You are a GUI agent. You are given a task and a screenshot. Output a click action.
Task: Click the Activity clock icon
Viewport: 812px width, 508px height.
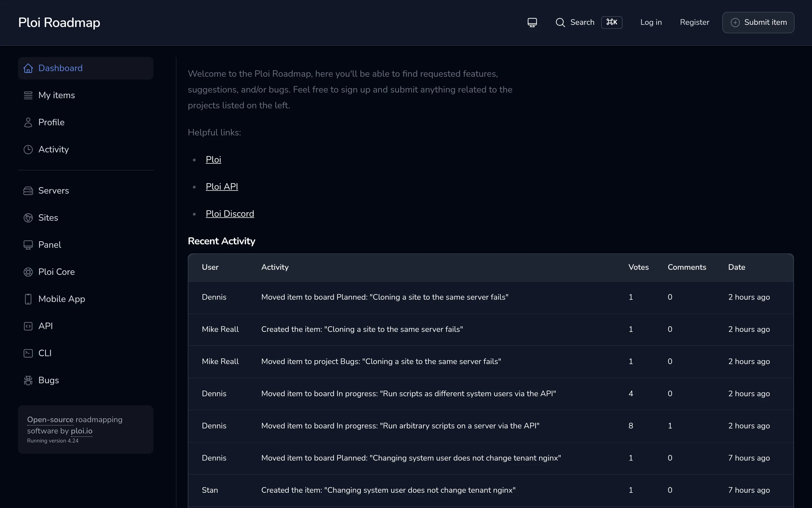coord(28,150)
